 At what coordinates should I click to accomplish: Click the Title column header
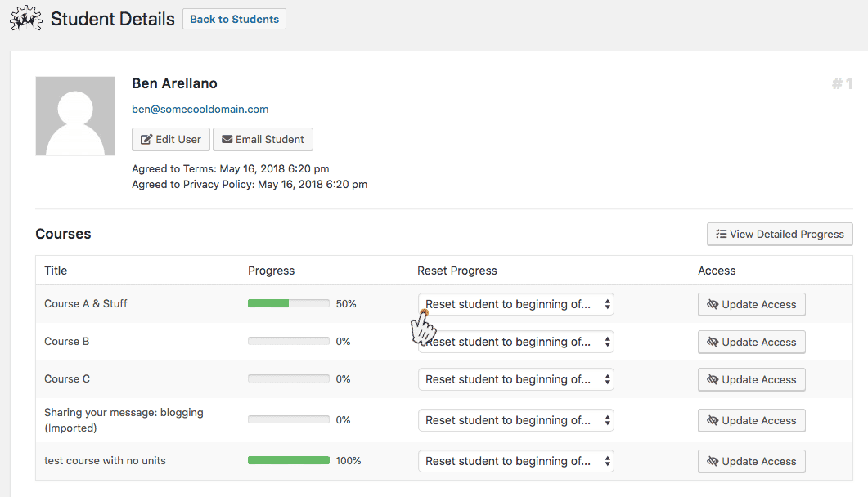(x=56, y=271)
